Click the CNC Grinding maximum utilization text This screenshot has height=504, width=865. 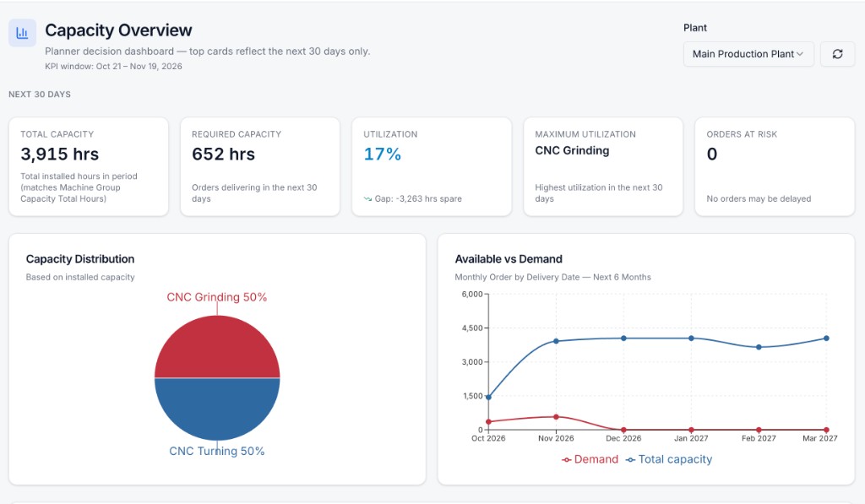coord(572,150)
